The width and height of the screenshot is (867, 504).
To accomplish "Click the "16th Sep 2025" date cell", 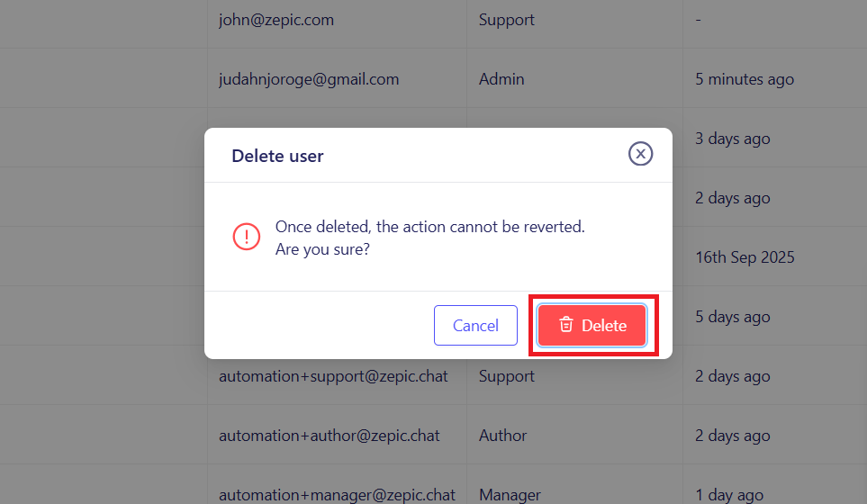I will coord(745,257).
